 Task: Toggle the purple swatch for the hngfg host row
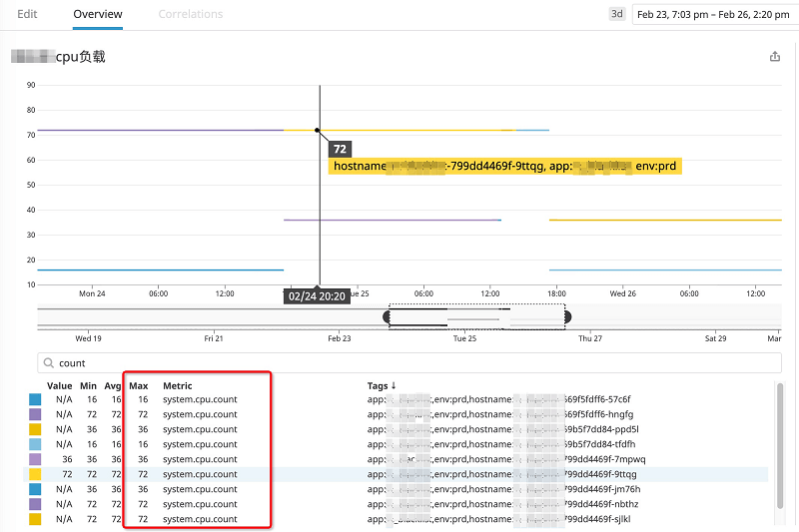point(35,414)
